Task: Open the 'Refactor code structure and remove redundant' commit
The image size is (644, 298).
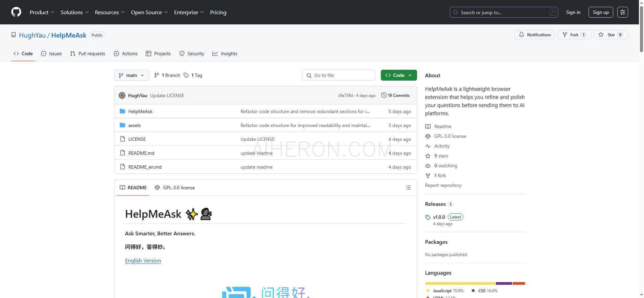Action: tap(305, 111)
